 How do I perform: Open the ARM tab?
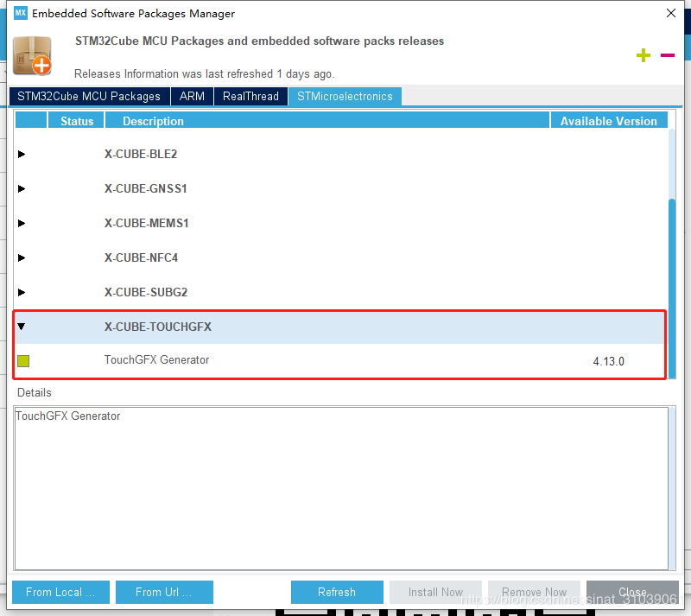click(192, 96)
